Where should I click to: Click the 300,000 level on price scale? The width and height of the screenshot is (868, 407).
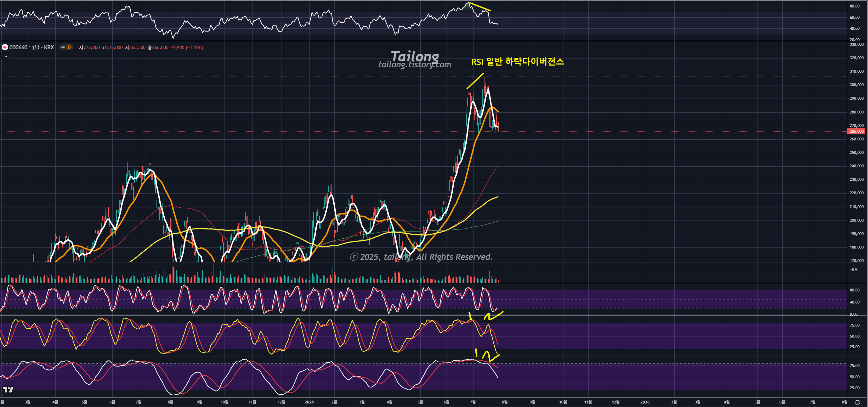tap(856, 85)
